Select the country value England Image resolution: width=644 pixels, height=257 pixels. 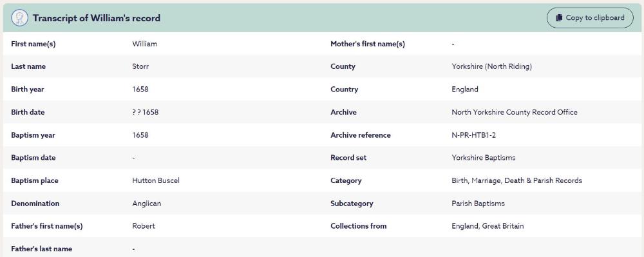click(x=465, y=90)
